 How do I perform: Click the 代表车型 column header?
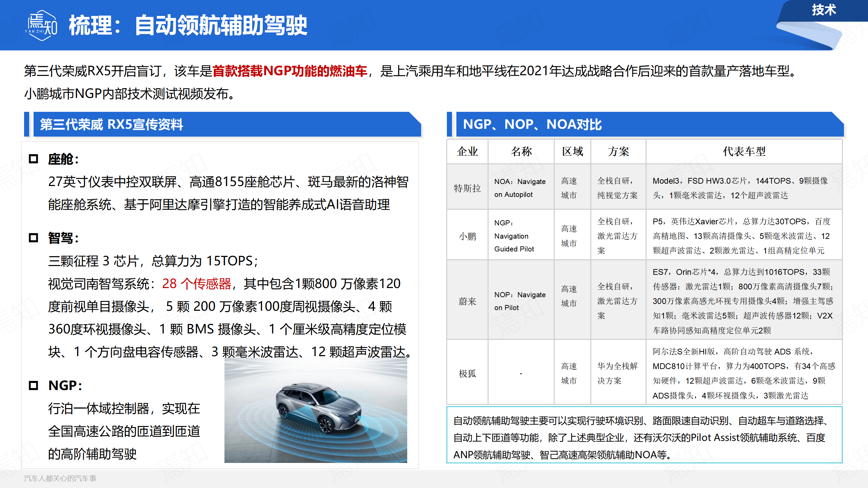pos(744,151)
